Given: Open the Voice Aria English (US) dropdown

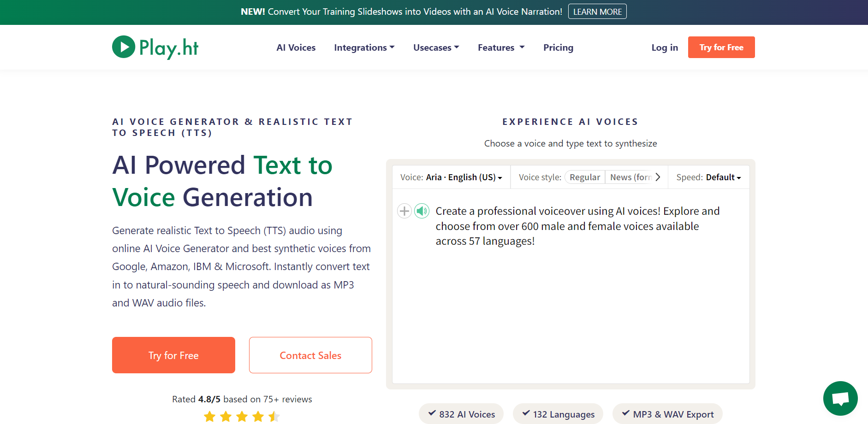Looking at the screenshot, I should click(451, 177).
